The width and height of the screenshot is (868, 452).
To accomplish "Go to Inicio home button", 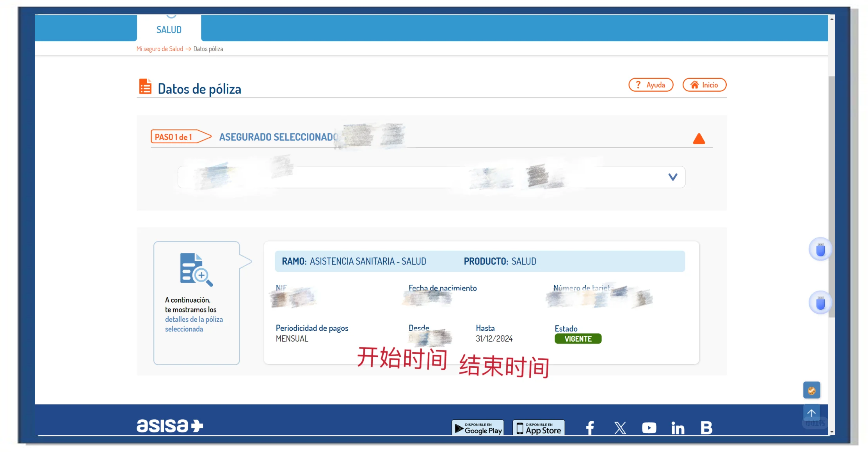I will (x=704, y=85).
